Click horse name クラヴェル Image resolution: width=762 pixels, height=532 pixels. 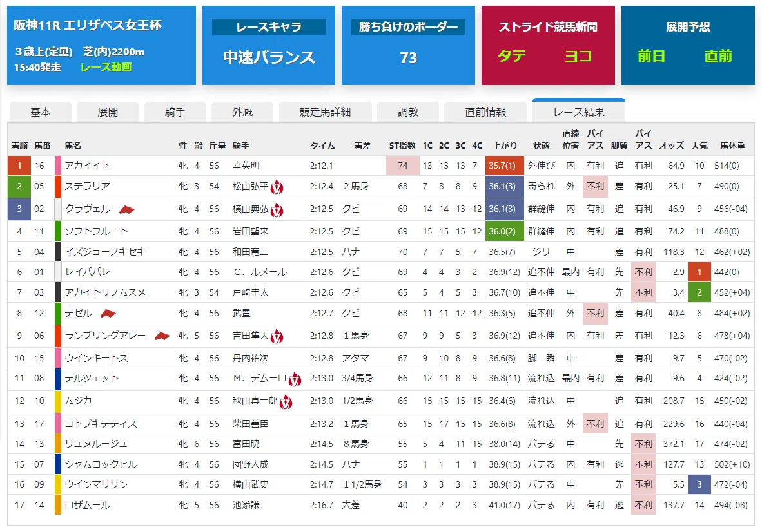click(88, 209)
